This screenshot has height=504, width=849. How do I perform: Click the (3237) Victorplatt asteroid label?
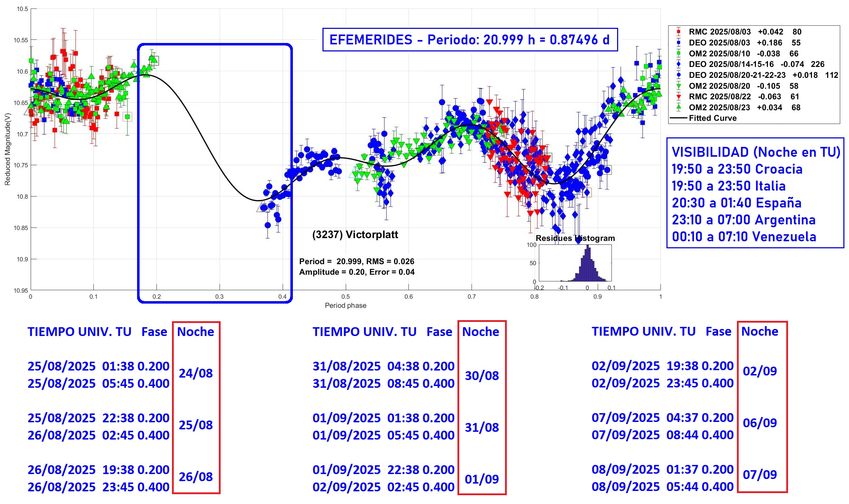tap(355, 235)
